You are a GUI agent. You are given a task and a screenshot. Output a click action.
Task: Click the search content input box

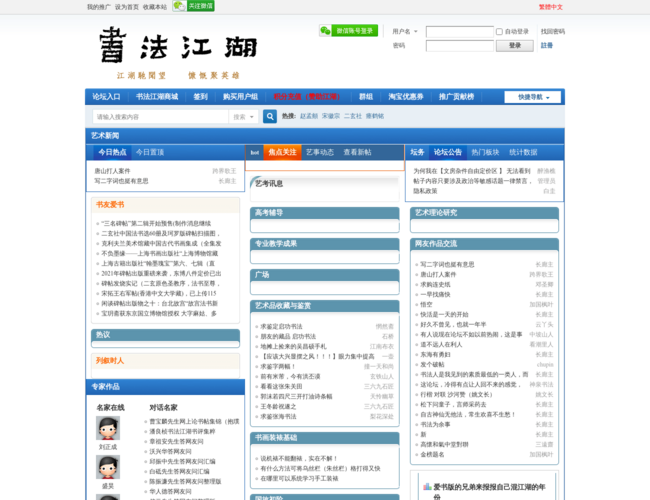tap(160, 117)
